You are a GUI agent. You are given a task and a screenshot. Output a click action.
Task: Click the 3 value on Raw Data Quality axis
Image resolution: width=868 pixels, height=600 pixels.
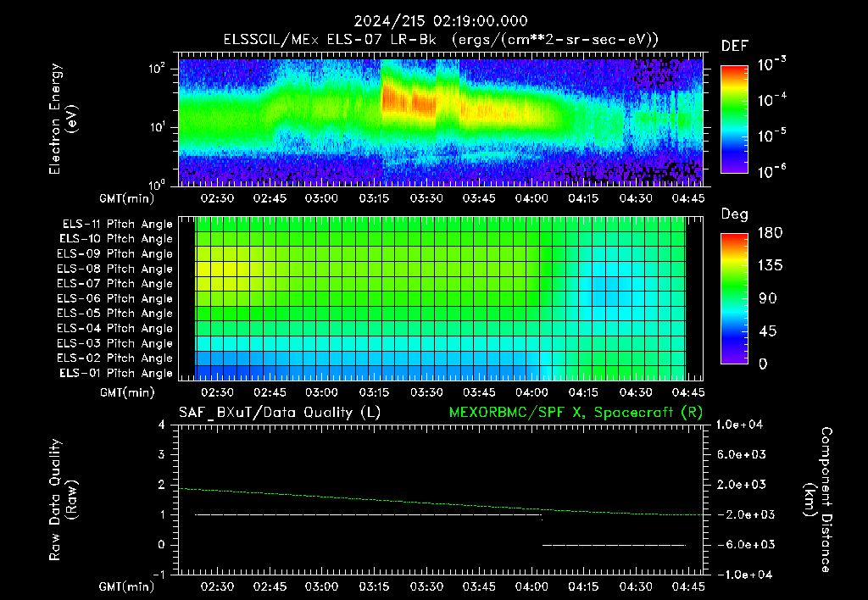(x=162, y=454)
